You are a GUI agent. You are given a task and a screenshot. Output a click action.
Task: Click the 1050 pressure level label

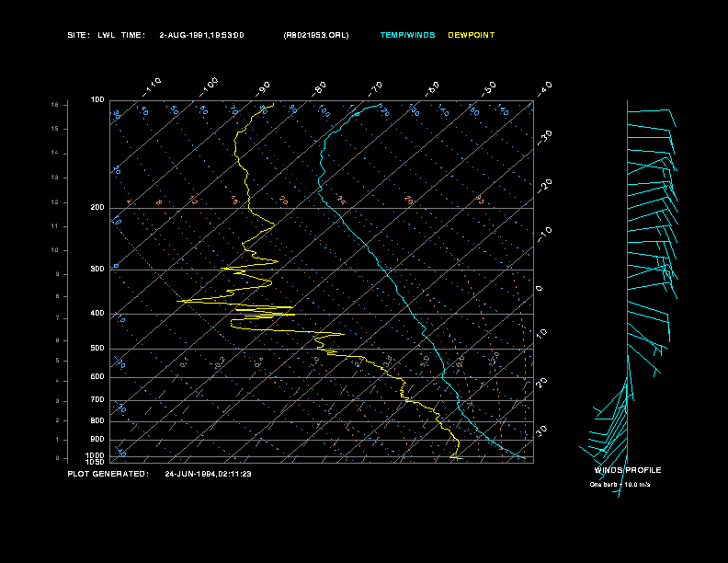[96, 462]
